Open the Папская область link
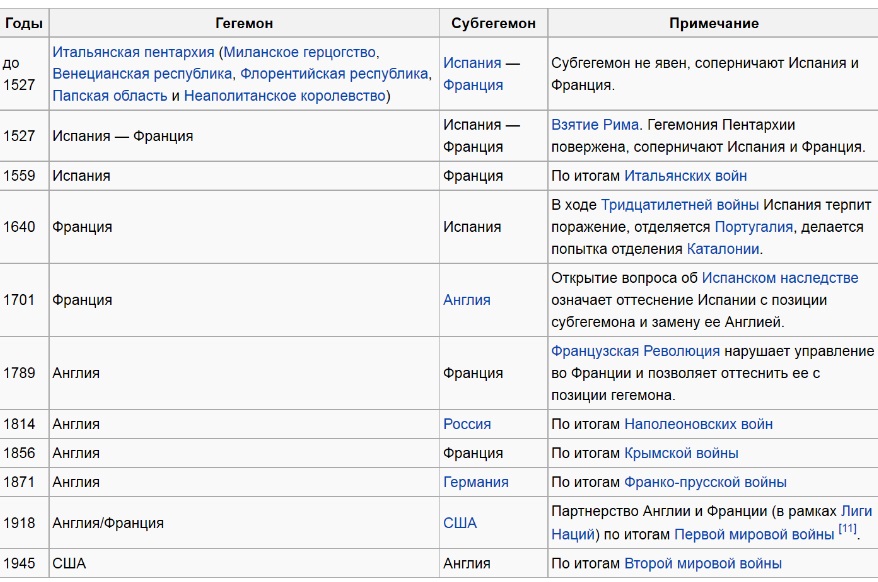The width and height of the screenshot is (878, 582). pyautogui.click(x=110, y=96)
